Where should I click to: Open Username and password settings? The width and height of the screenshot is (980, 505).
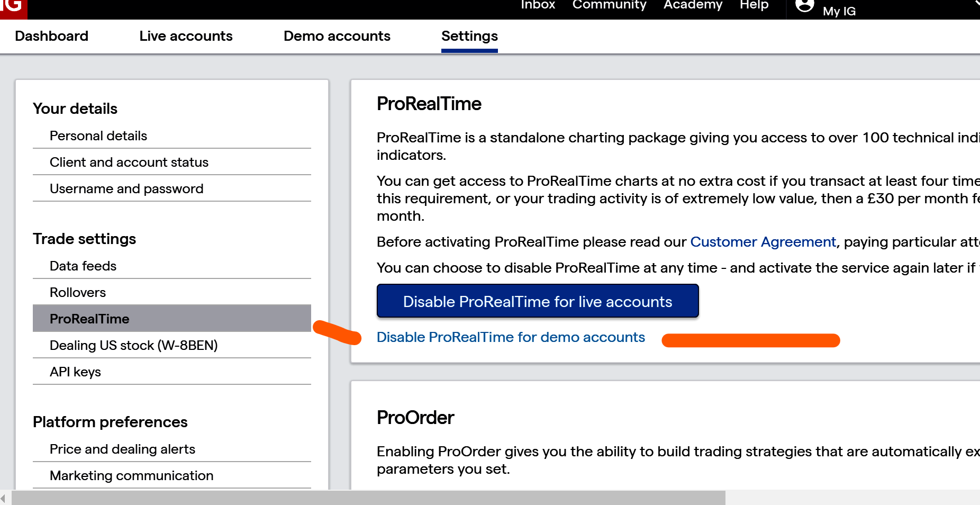[x=126, y=189]
